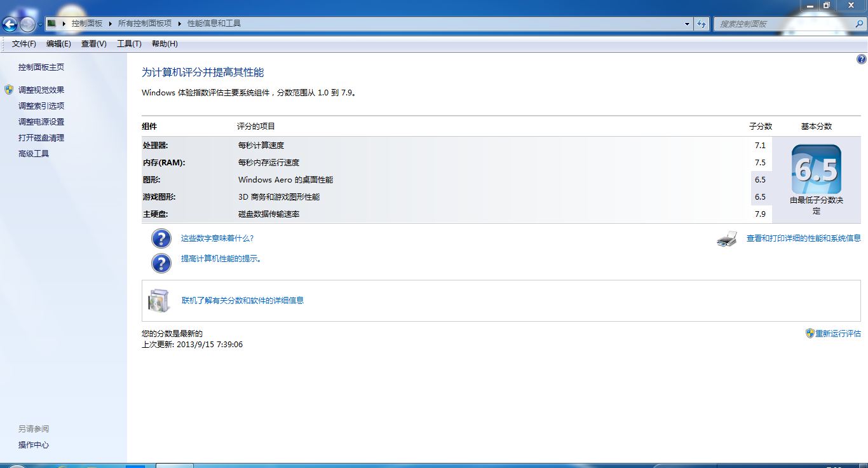Focus the 搜索控制面板 search field

[783, 24]
